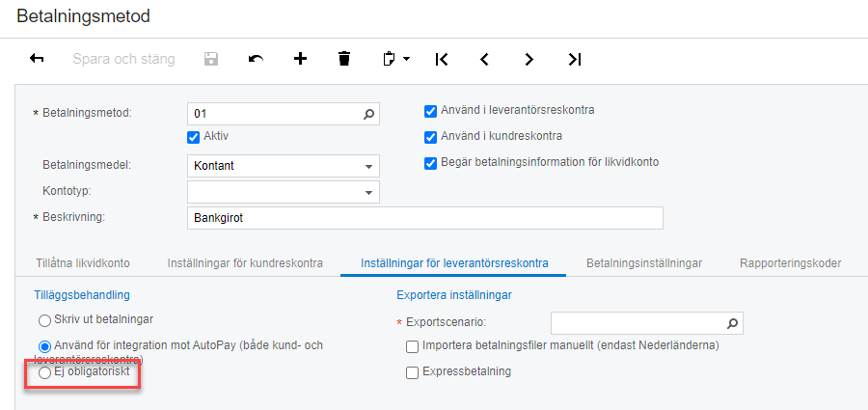The image size is (868, 410).
Task: Open the Rapporteringskoder tab
Action: (x=790, y=262)
